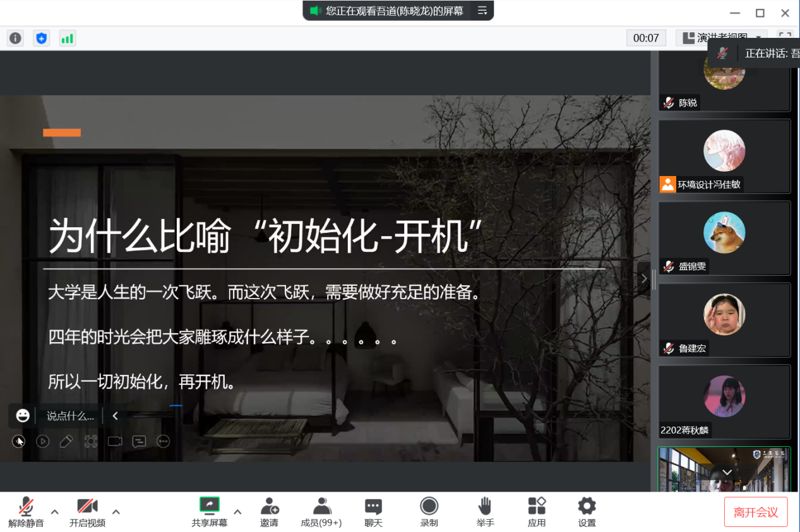Open the emoji reaction picker
800x532 pixels.
tap(23, 415)
